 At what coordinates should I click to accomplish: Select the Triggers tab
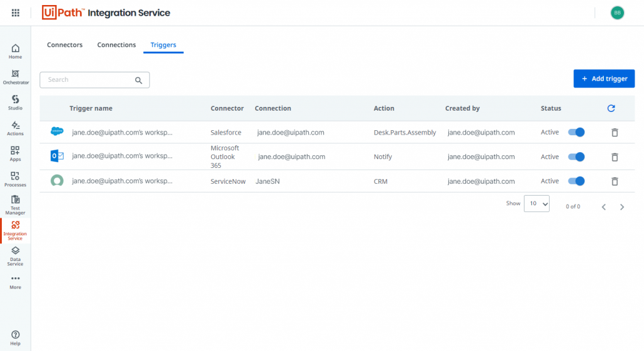coord(163,45)
